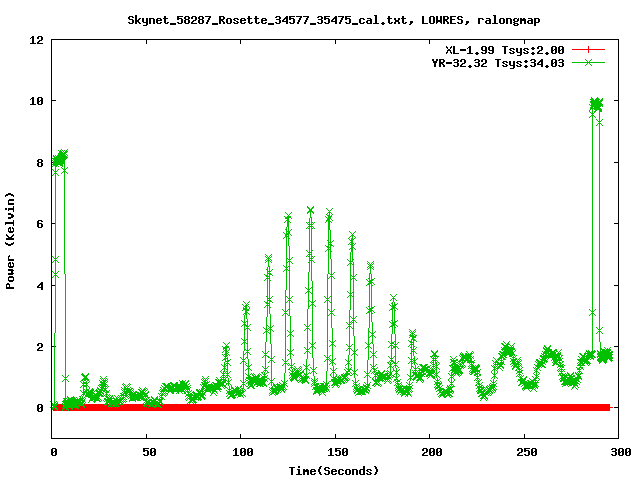The width and height of the screenshot is (640, 480).
Task: Click y-axis tick label 12
Action: [x=36, y=40]
